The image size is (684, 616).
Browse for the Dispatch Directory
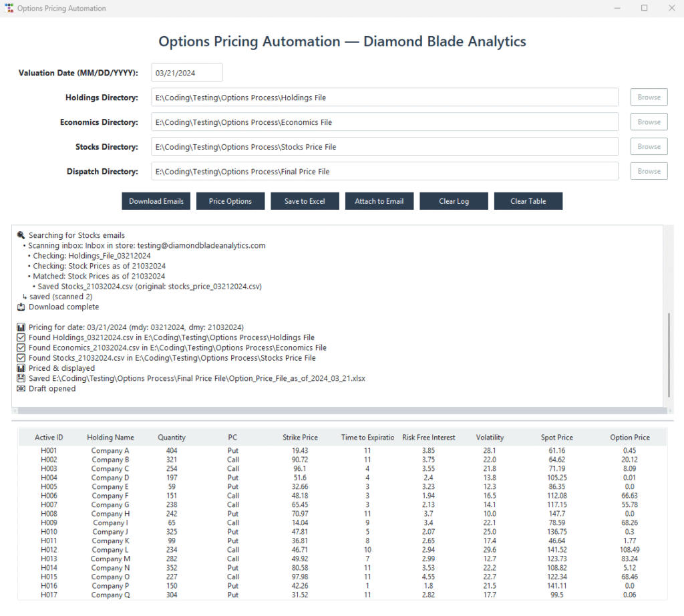point(649,171)
